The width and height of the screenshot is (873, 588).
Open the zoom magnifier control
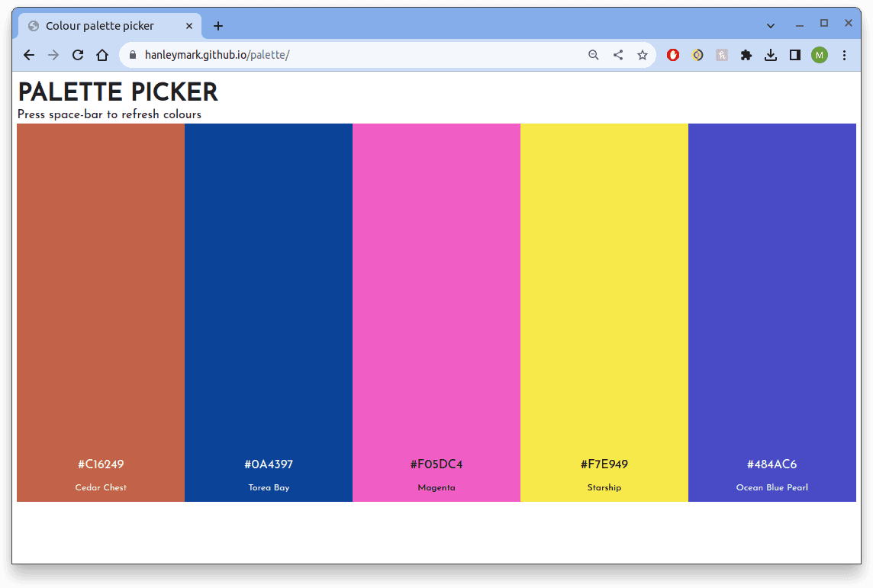594,54
